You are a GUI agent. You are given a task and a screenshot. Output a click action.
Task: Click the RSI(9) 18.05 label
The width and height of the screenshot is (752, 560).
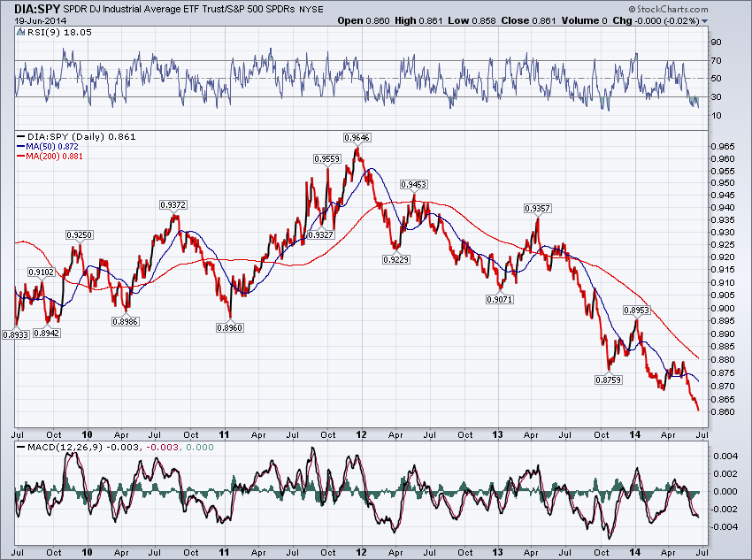pos(59,32)
